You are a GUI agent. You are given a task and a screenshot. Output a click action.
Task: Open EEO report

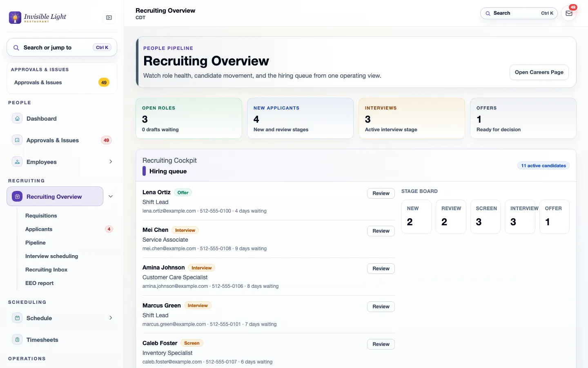coord(39,283)
